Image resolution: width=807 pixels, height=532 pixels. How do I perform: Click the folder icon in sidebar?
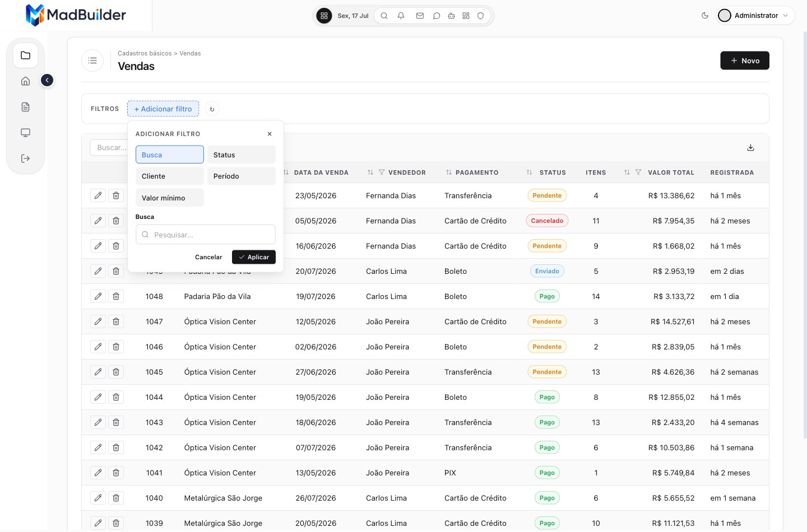25,55
